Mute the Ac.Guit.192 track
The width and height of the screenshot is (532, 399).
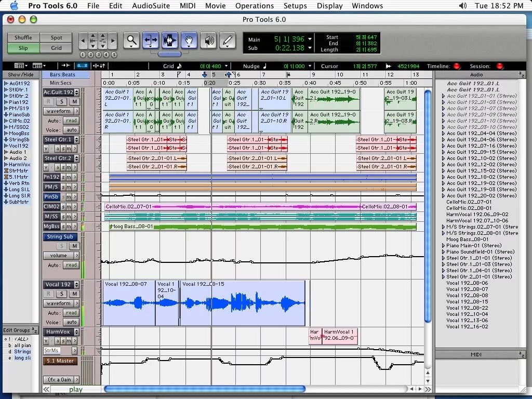tap(75, 101)
